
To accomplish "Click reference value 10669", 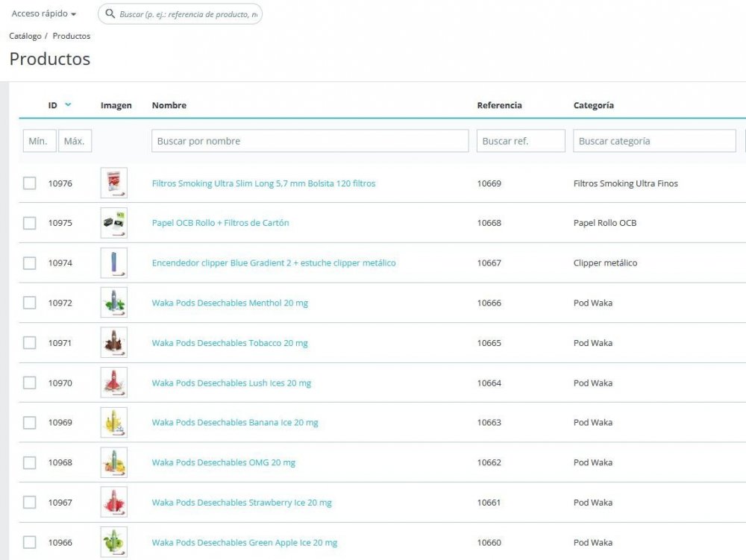I will click(x=489, y=183).
